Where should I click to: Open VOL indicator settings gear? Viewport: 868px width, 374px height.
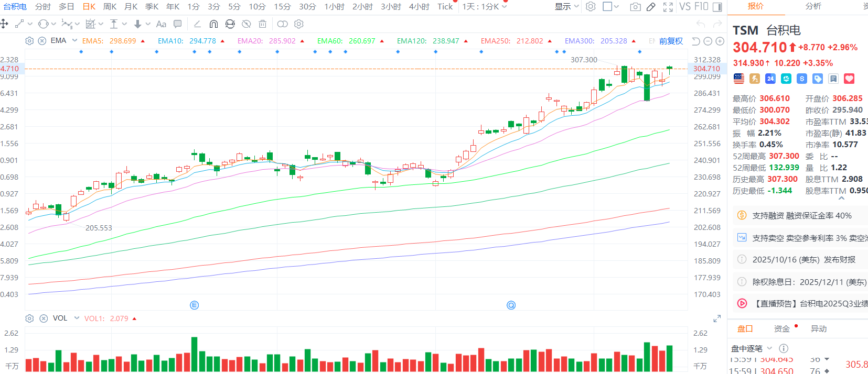[x=29, y=318]
